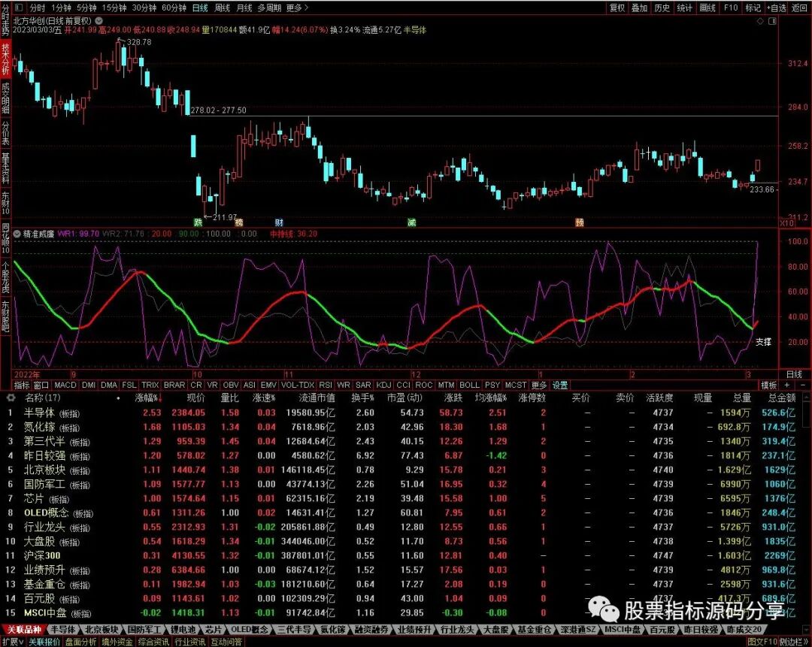The image size is (812, 647).
Task: Click the 返回 back button
Action: tap(799, 8)
